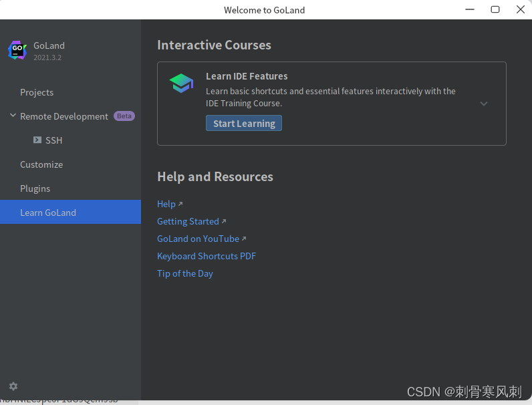The height and width of the screenshot is (405, 532).
Task: Click the Help and Resources heading
Action: point(215,176)
